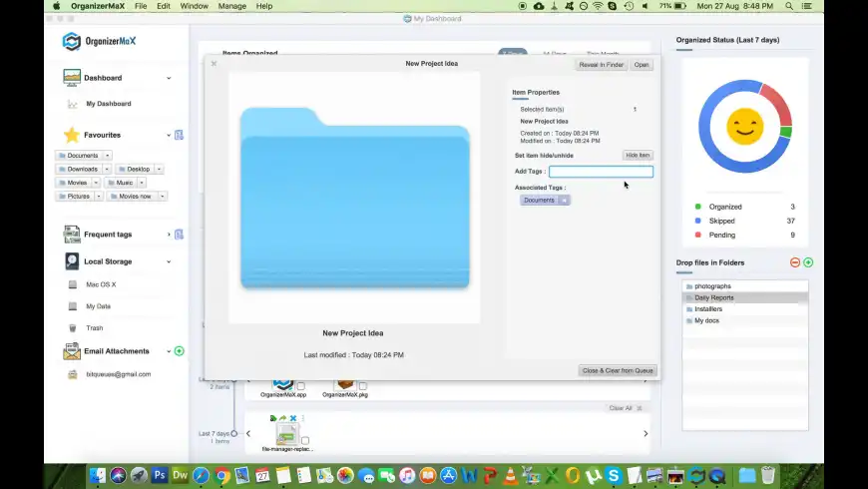Open the Desktop favourite dropdown arrow

pyautogui.click(x=159, y=169)
